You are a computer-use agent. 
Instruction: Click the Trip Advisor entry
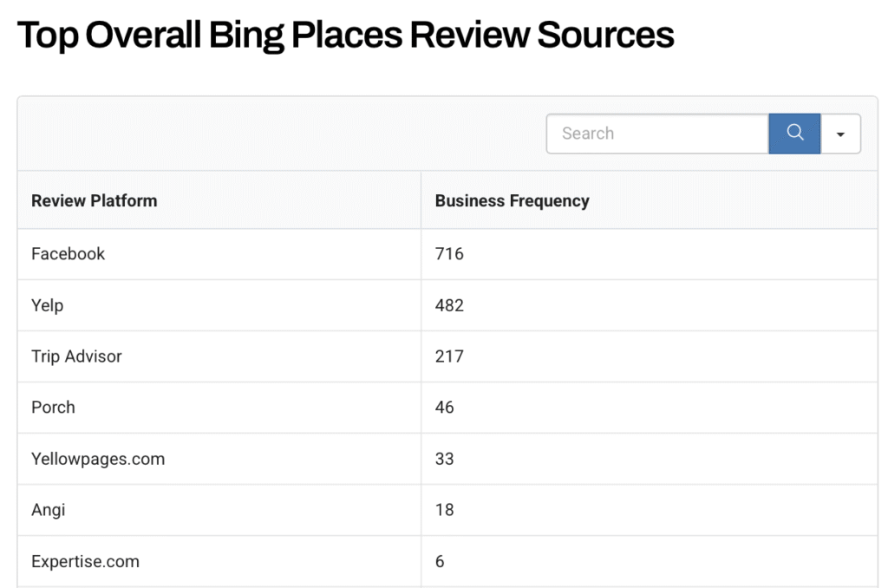click(76, 356)
